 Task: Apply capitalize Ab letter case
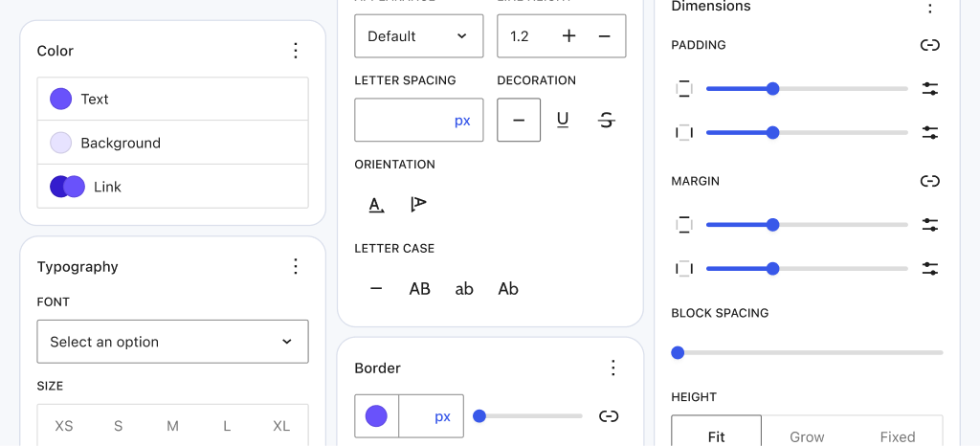coord(508,289)
